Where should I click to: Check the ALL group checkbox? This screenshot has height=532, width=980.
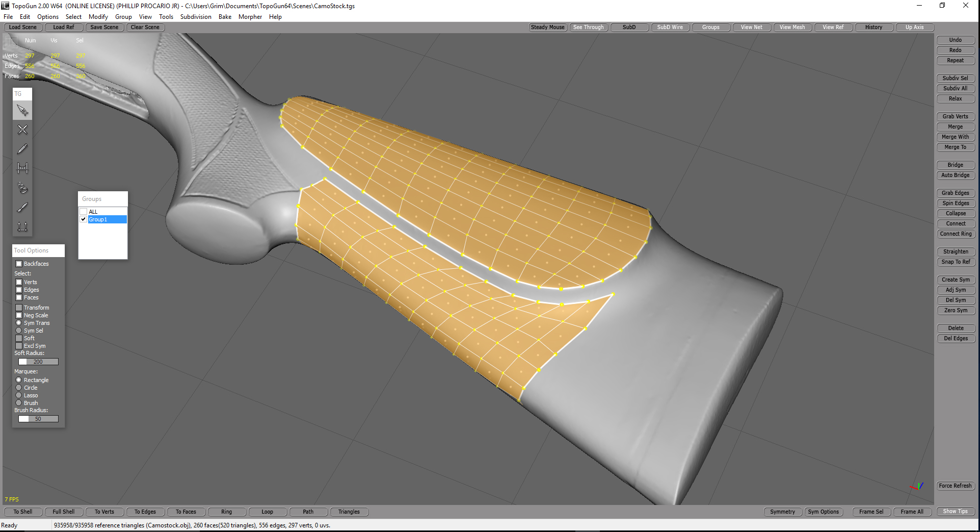point(83,212)
